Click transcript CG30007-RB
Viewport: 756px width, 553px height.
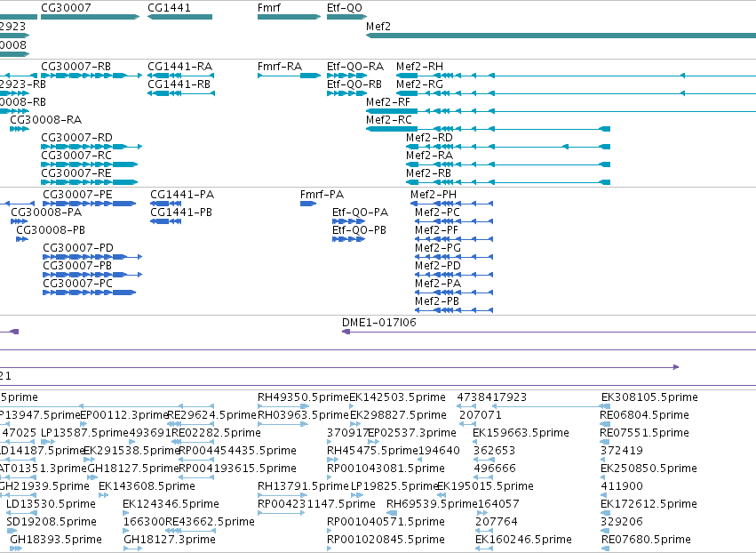[92, 76]
